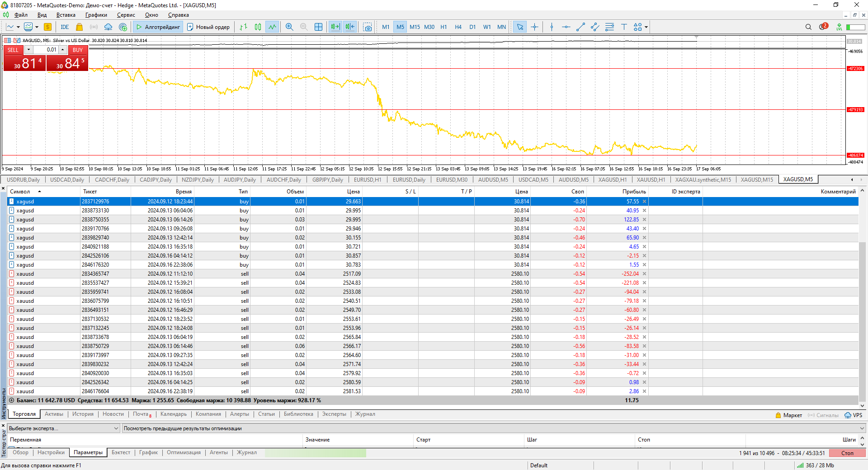Open the Выберите эксперта dropdown
This screenshot has height=470, width=868.
[x=64, y=428]
